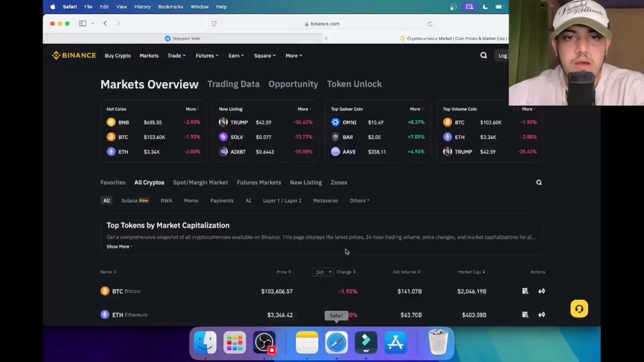Open OBS Studio from the Dock
Image resolution: width=644 pixels, height=362 pixels.
(265, 343)
